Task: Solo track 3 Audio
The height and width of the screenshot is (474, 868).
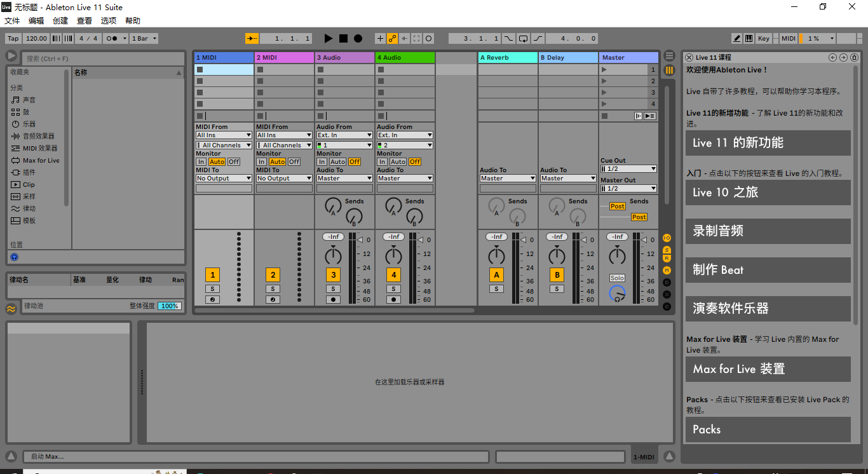Action: [333, 289]
